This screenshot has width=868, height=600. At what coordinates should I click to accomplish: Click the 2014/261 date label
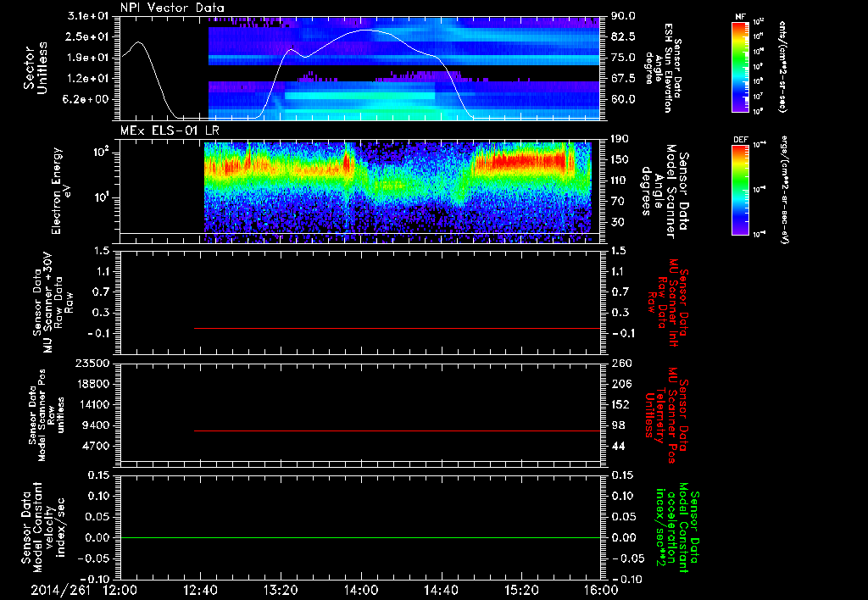pyautogui.click(x=60, y=590)
